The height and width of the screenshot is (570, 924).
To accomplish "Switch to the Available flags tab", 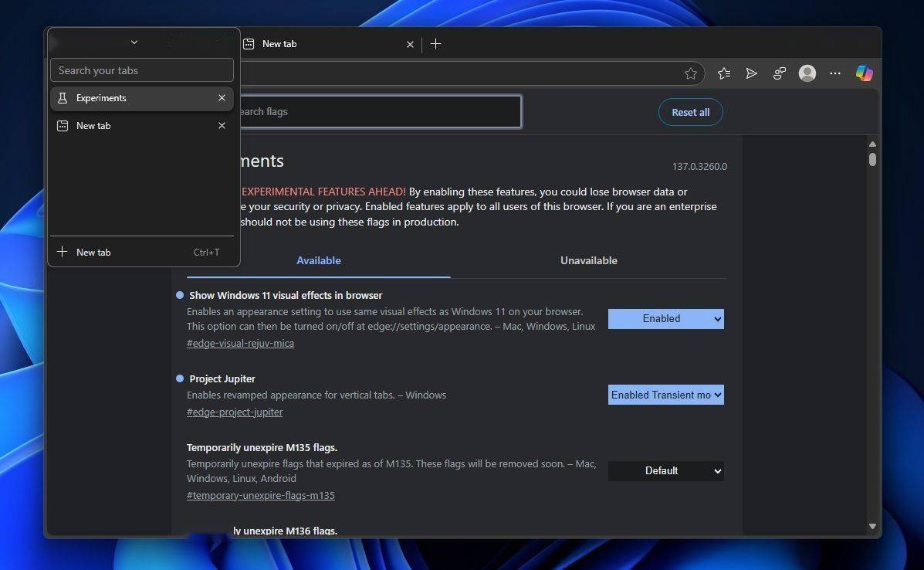I will [319, 260].
